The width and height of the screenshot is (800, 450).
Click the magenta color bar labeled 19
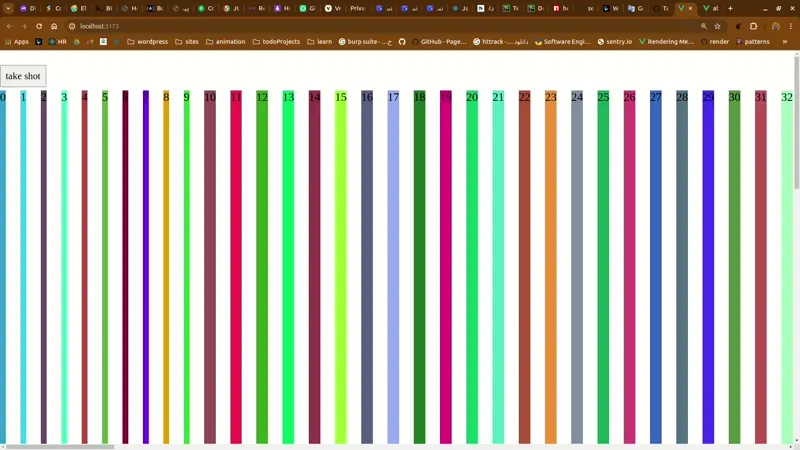446,266
